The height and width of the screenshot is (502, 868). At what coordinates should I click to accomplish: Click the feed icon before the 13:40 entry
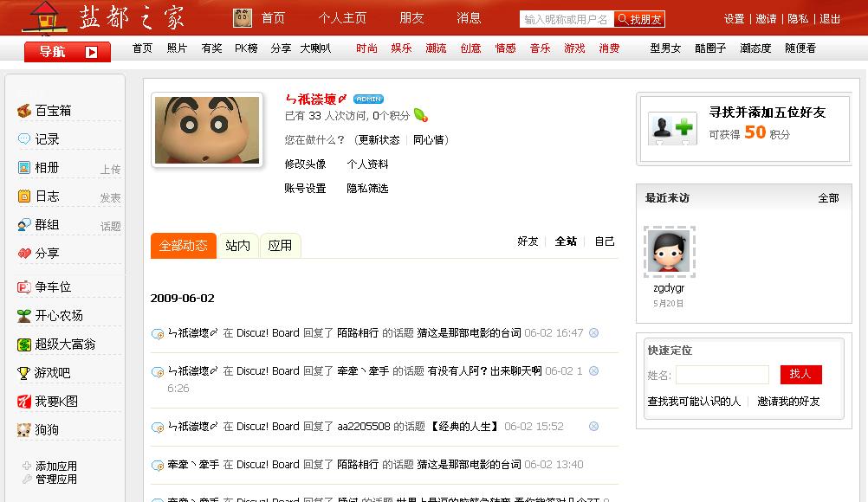(x=158, y=466)
